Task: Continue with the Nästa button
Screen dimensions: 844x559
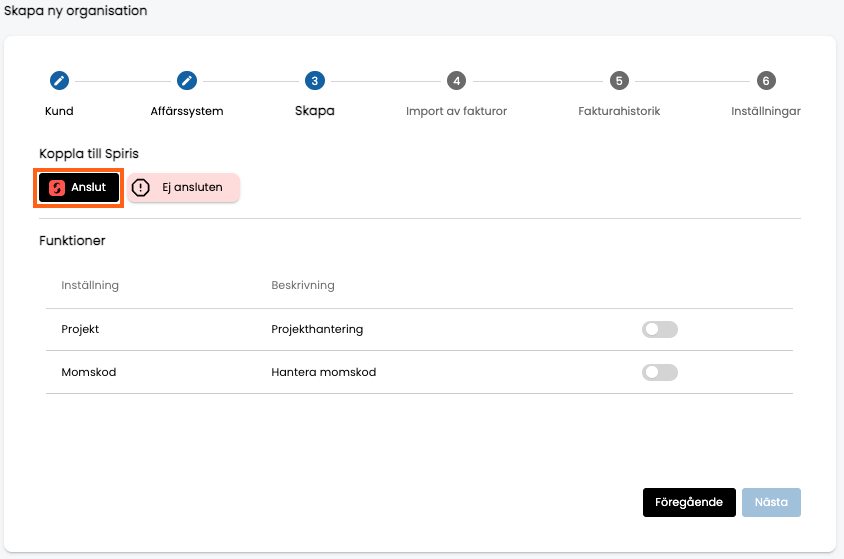Action: coord(771,503)
